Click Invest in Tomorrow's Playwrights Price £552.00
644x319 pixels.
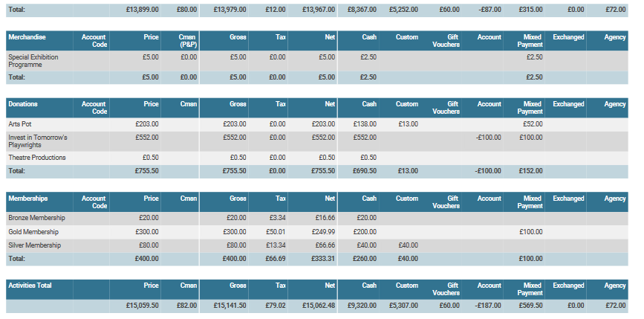click(x=146, y=138)
